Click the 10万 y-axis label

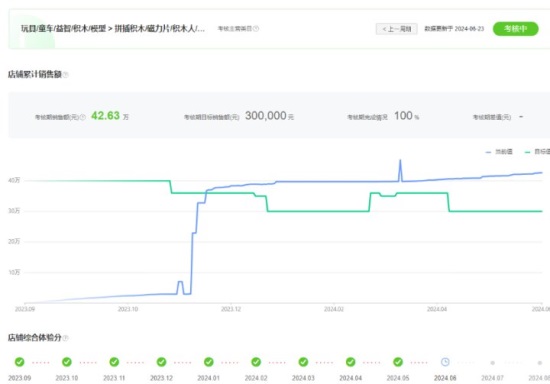tap(14, 272)
